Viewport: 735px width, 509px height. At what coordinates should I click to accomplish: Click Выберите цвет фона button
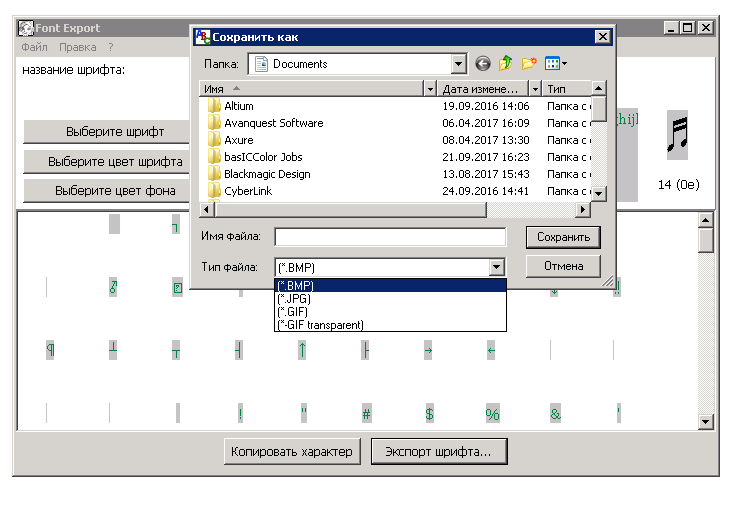coord(106,191)
